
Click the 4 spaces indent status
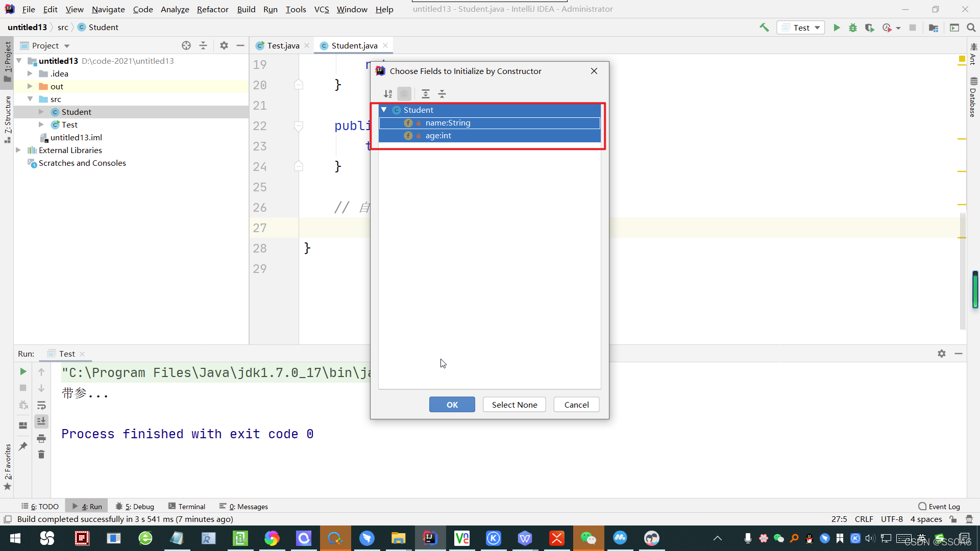(926, 519)
